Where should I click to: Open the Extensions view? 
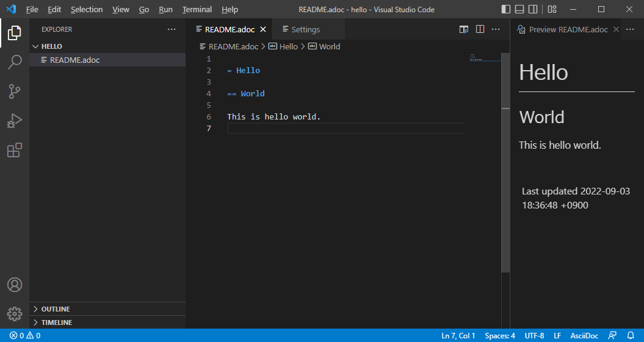point(15,150)
